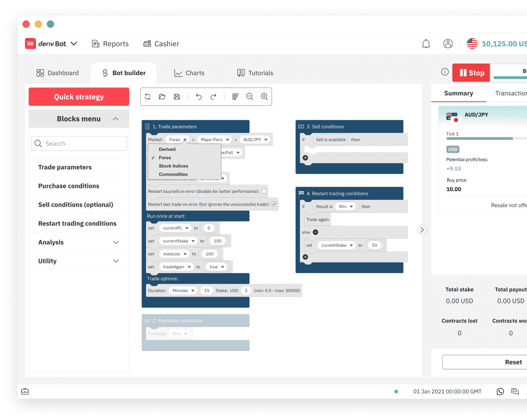Click the Quick strategy button
The width and height of the screenshot is (527, 420).
(79, 97)
